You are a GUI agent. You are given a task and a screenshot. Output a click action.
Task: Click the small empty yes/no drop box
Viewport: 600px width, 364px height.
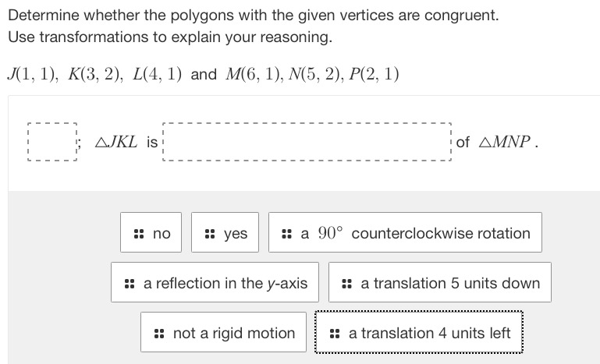tap(52, 142)
